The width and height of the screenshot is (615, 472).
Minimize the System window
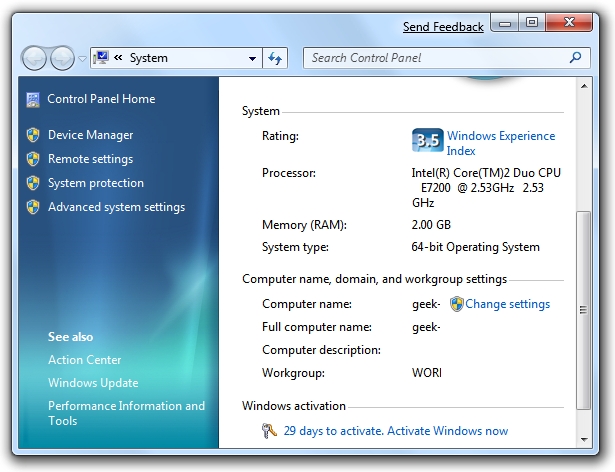click(x=505, y=24)
